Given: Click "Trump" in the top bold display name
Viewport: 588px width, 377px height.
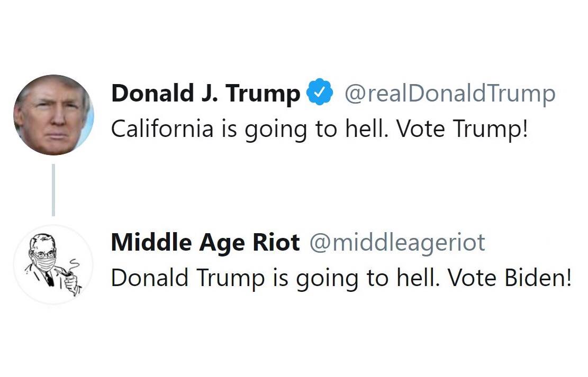Looking at the screenshot, I should [x=263, y=94].
